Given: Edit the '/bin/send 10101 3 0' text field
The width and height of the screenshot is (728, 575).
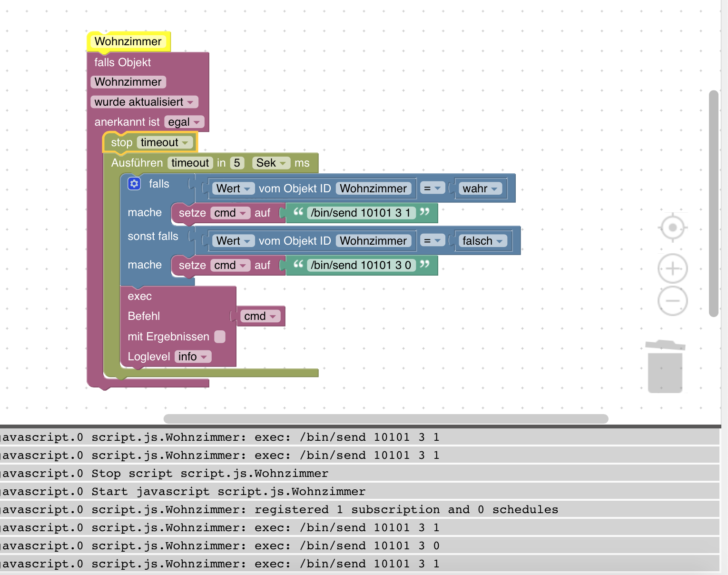Looking at the screenshot, I should [x=362, y=265].
